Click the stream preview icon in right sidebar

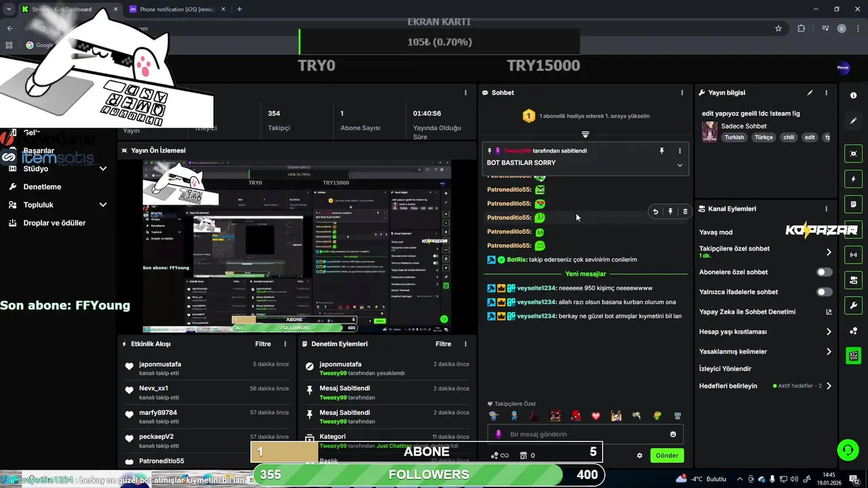854,154
